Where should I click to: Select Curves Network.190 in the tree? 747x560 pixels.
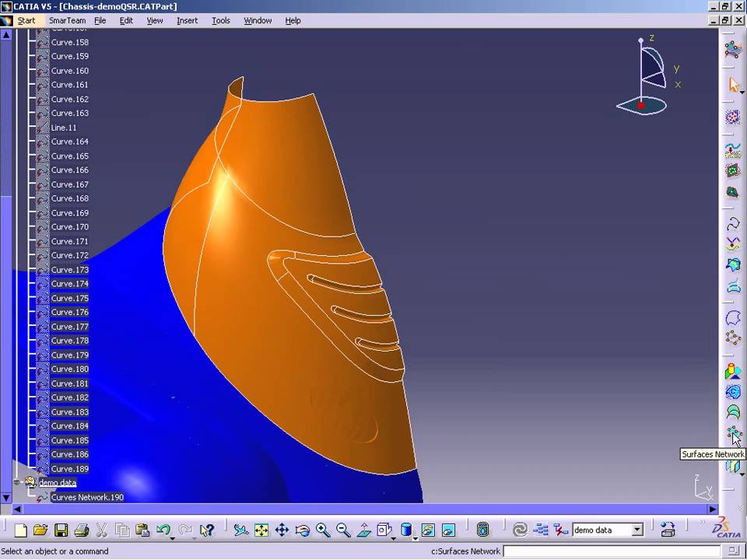[88, 497]
